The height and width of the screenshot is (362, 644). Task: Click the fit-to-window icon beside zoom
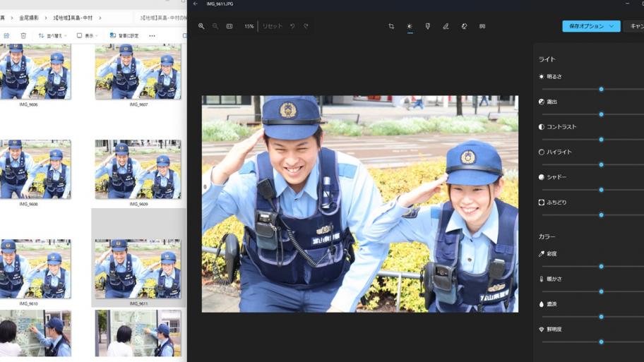pyautogui.click(x=229, y=26)
